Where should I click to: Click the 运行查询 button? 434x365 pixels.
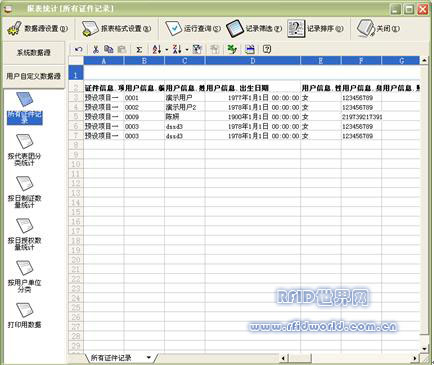[x=193, y=29]
